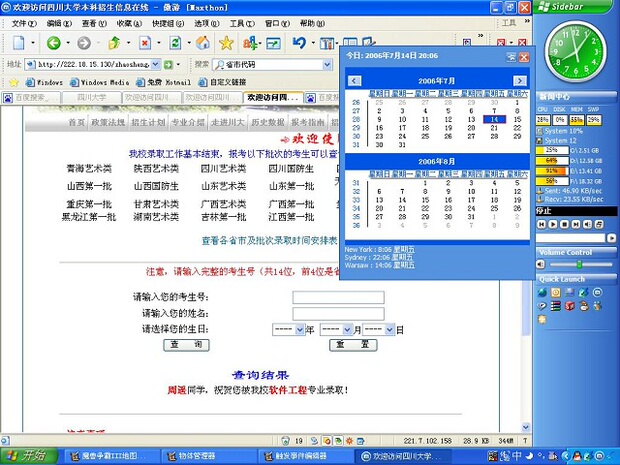Click the moon icon in the system tray
Screen dimensions: 620x465
529,456
